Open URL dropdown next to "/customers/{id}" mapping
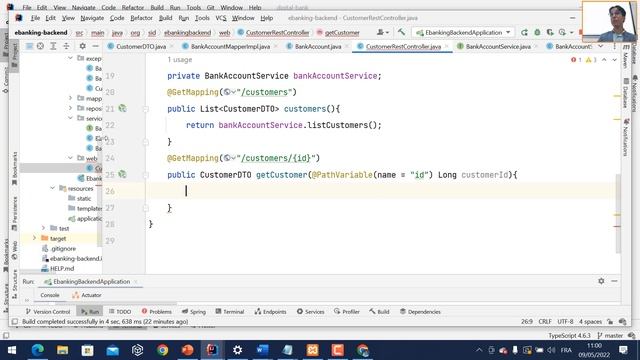Viewport: 640px width, 360px height. (230, 158)
